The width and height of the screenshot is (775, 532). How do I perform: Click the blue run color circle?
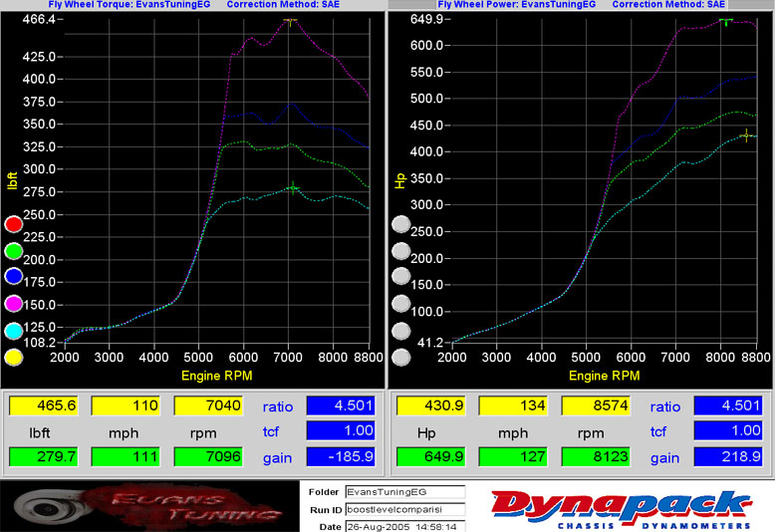(x=13, y=276)
